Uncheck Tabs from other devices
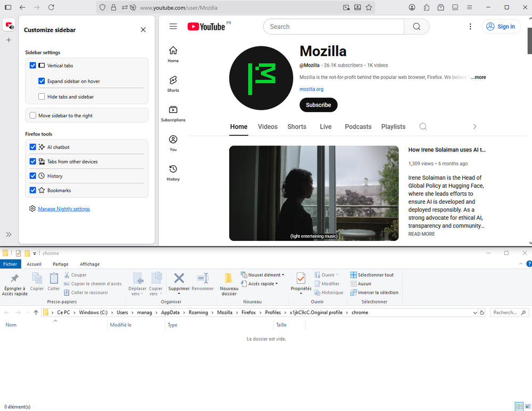This screenshot has width=532, height=411. (33, 162)
